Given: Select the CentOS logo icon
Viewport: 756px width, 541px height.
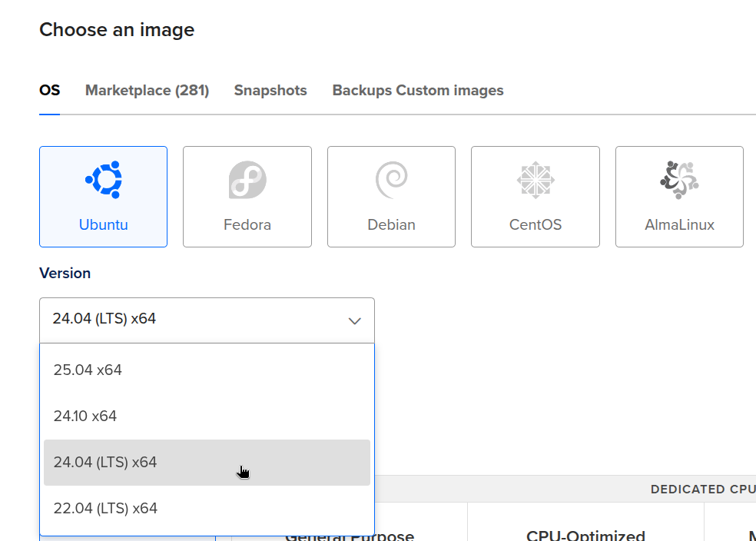Looking at the screenshot, I should point(535,180).
